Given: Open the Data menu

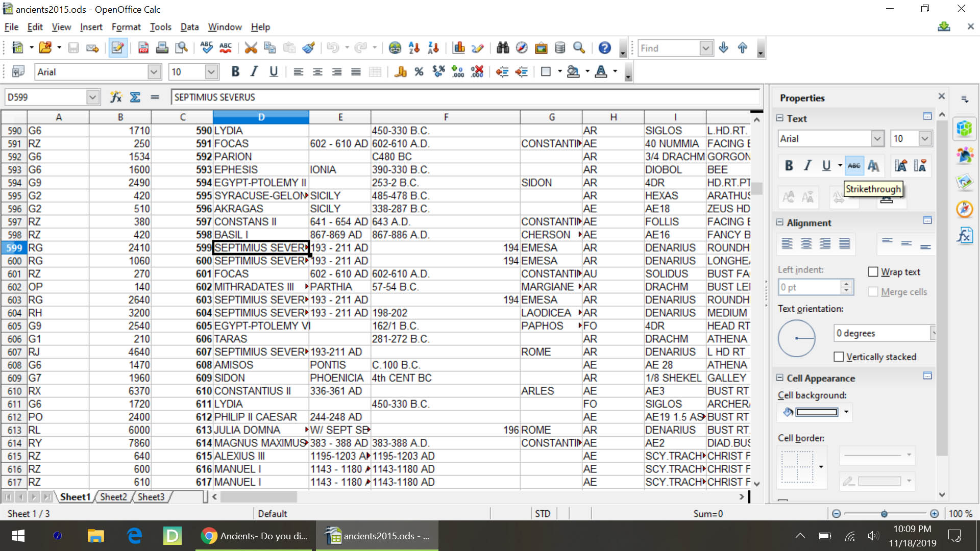Looking at the screenshot, I should (189, 27).
